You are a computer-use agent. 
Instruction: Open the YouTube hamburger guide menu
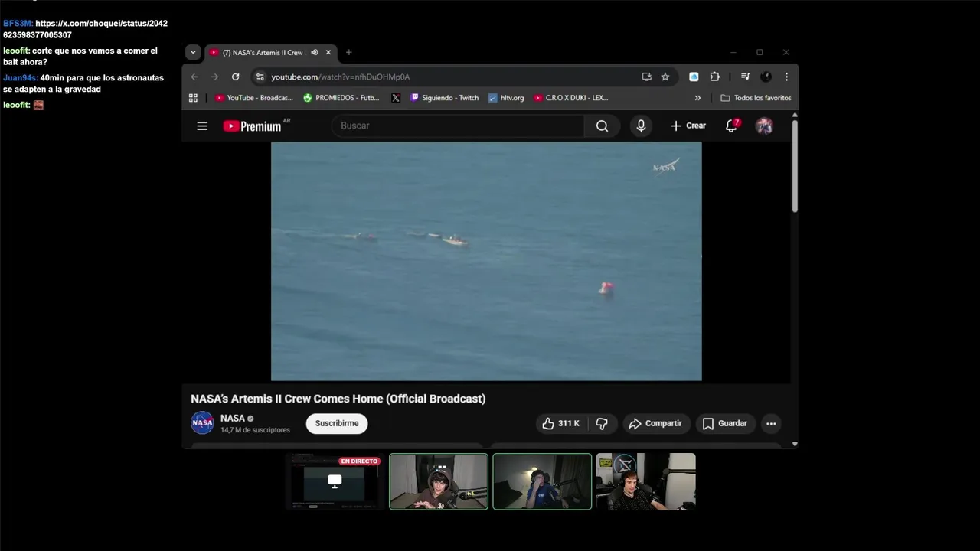point(202,126)
